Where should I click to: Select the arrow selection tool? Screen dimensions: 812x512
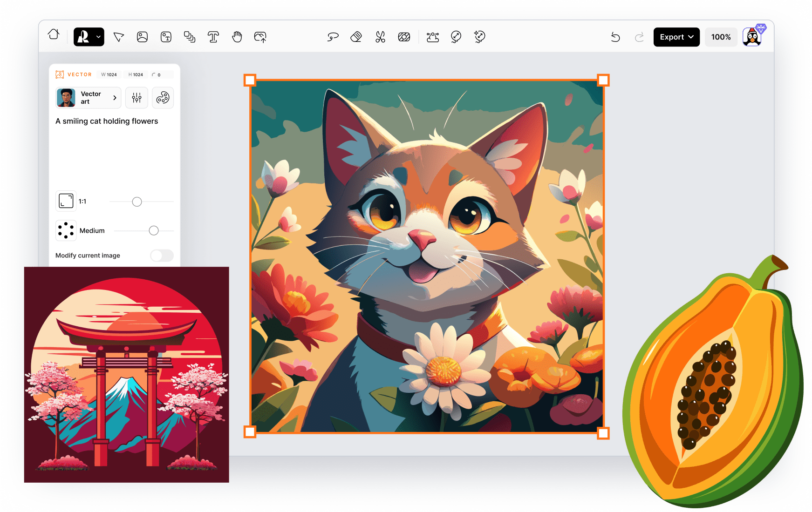point(119,37)
